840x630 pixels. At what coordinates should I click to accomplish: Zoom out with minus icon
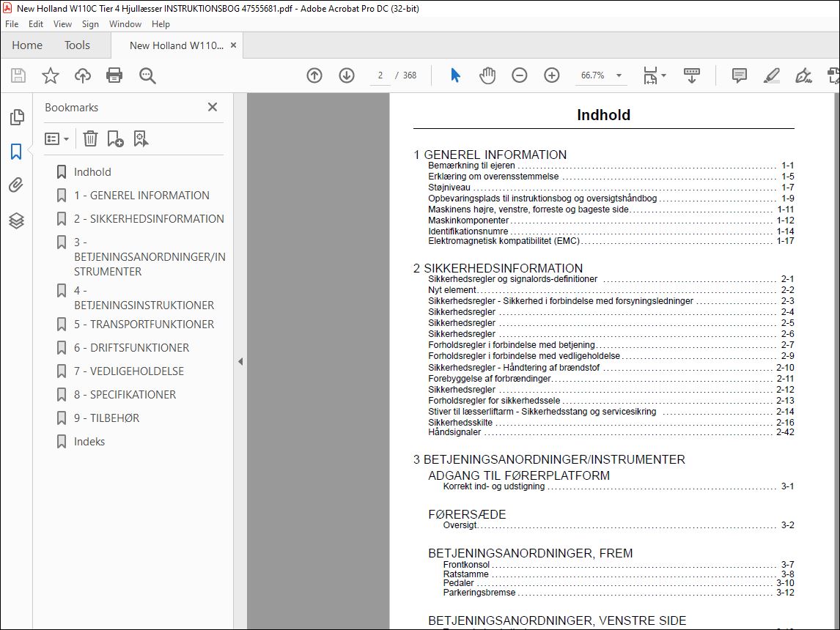tap(520, 75)
